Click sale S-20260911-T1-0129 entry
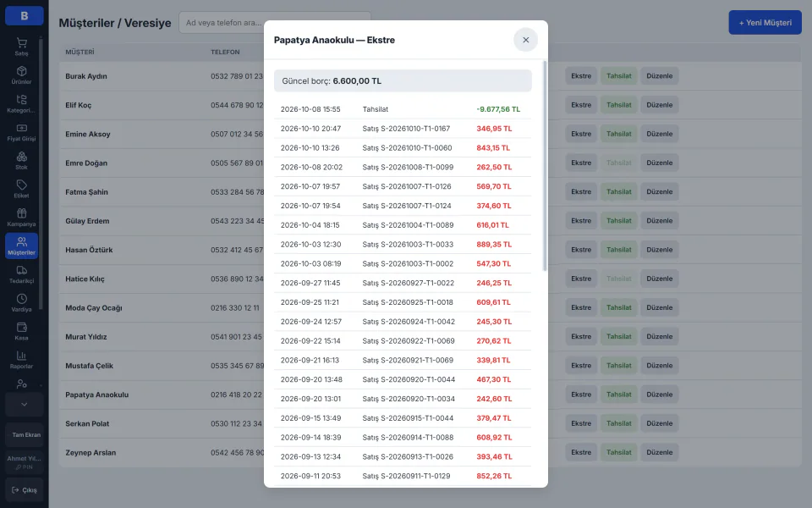The width and height of the screenshot is (812, 508). [x=403, y=476]
